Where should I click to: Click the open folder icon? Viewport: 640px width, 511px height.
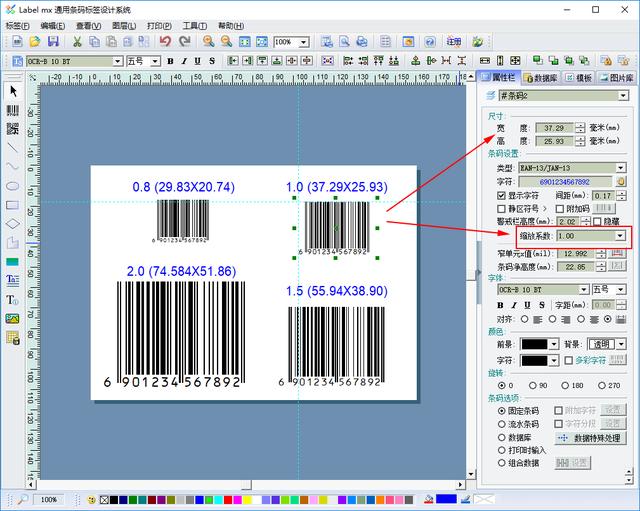[x=35, y=41]
